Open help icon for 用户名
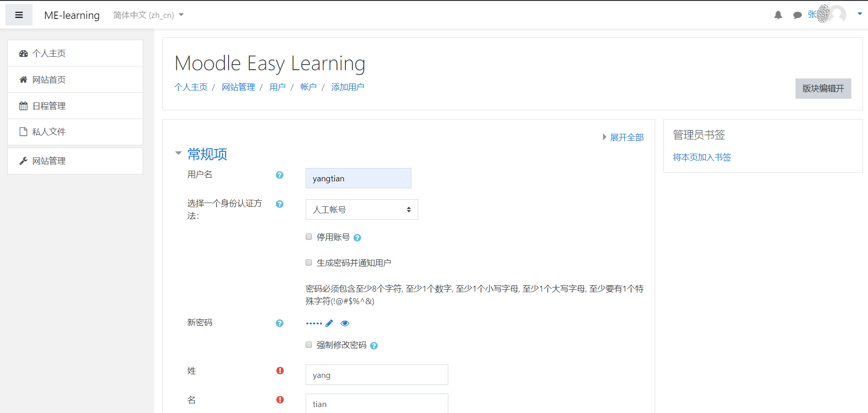 [x=279, y=175]
